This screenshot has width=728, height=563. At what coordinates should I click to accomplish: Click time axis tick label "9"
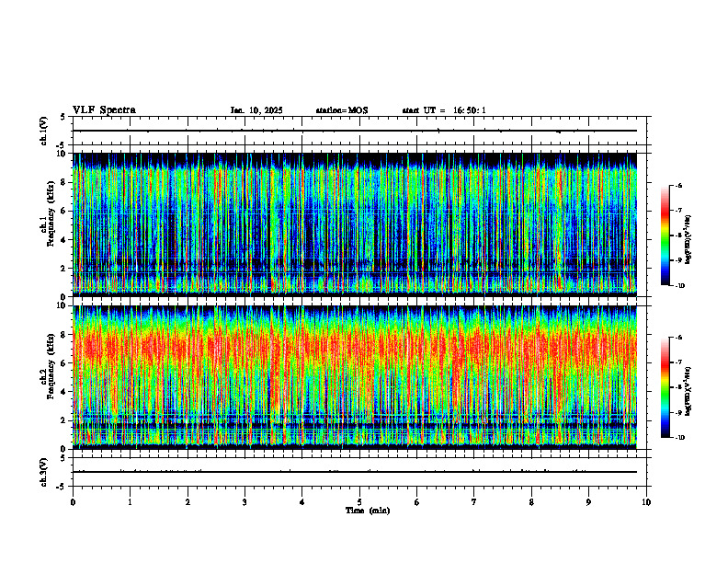click(x=588, y=502)
